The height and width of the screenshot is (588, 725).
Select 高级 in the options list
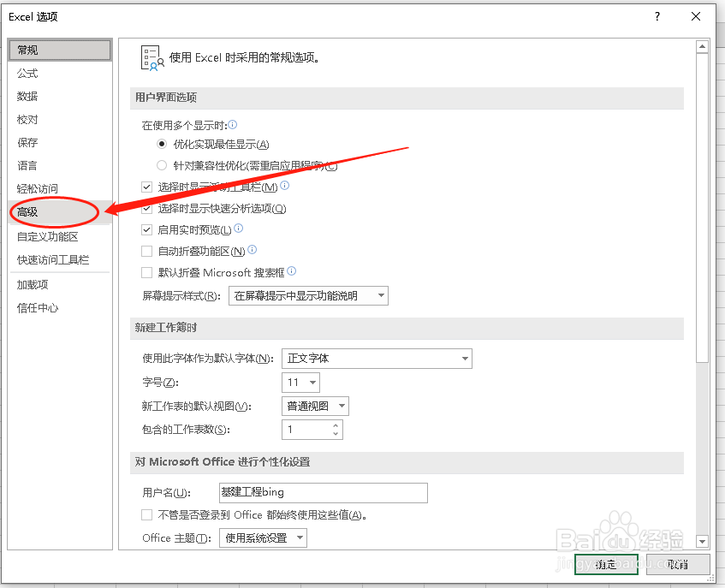pos(60,212)
